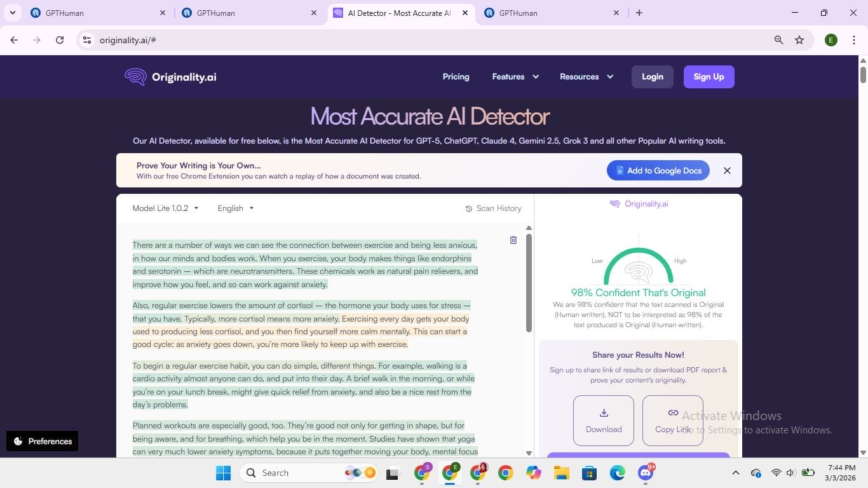Open Task View on the taskbar

coord(392,473)
